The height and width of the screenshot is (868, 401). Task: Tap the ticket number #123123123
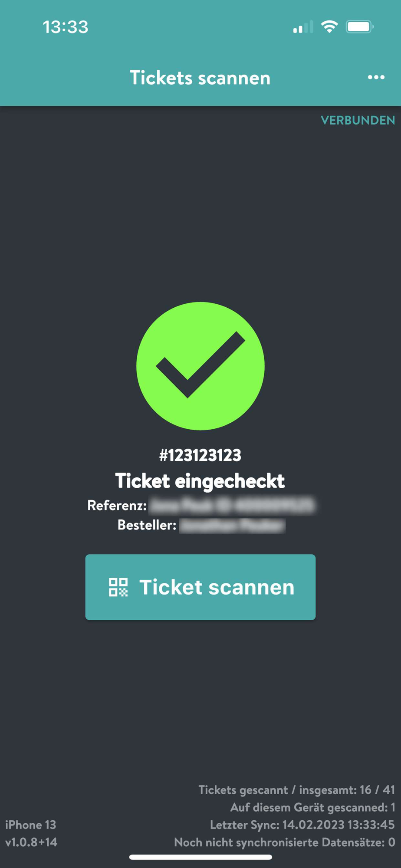[x=200, y=455]
